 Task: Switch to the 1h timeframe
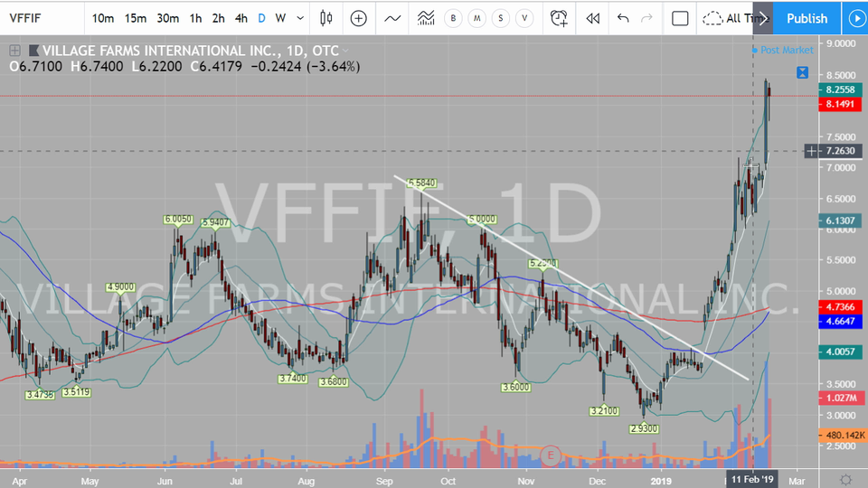[x=195, y=18]
